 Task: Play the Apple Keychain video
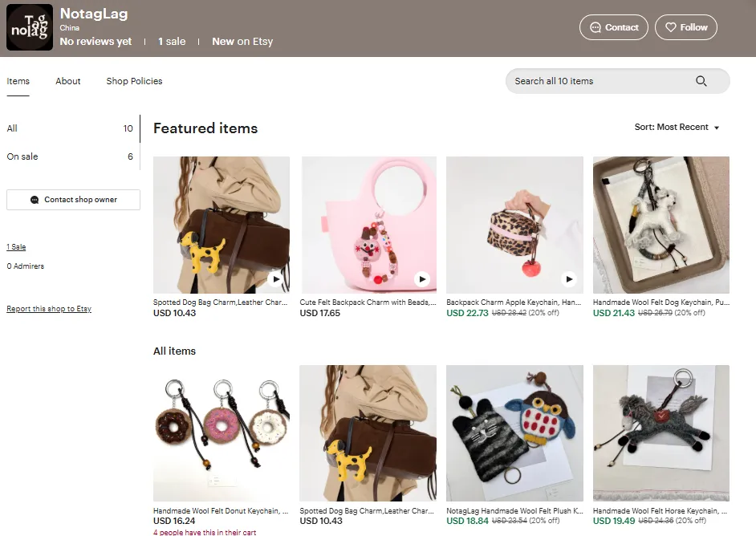coord(569,279)
